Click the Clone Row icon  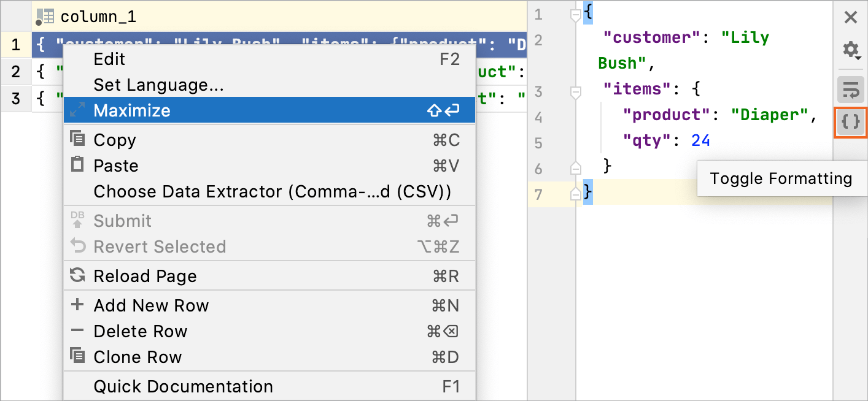tap(77, 356)
